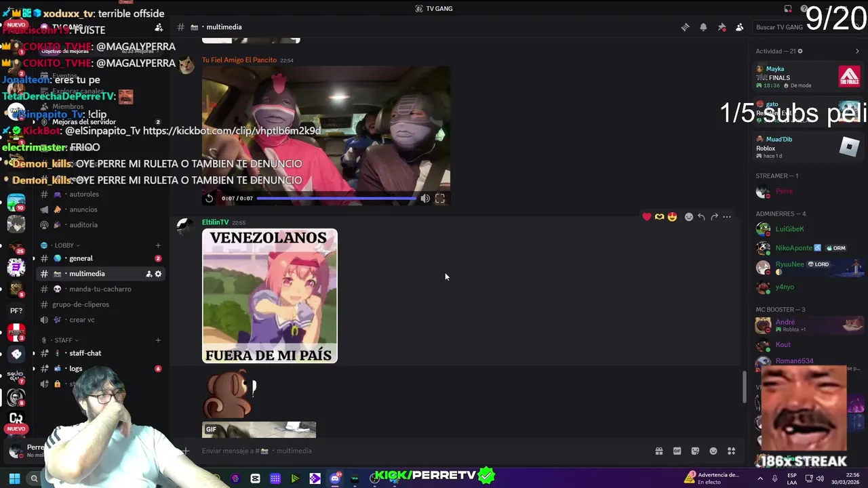Mute the video with the volume icon
This screenshot has height=488, width=868.
click(425, 199)
